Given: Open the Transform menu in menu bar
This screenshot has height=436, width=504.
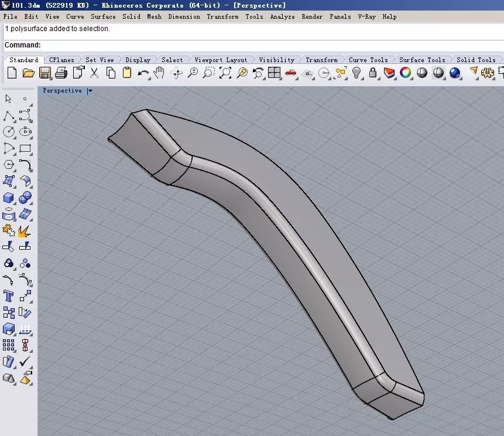Looking at the screenshot, I should click(x=222, y=16).
